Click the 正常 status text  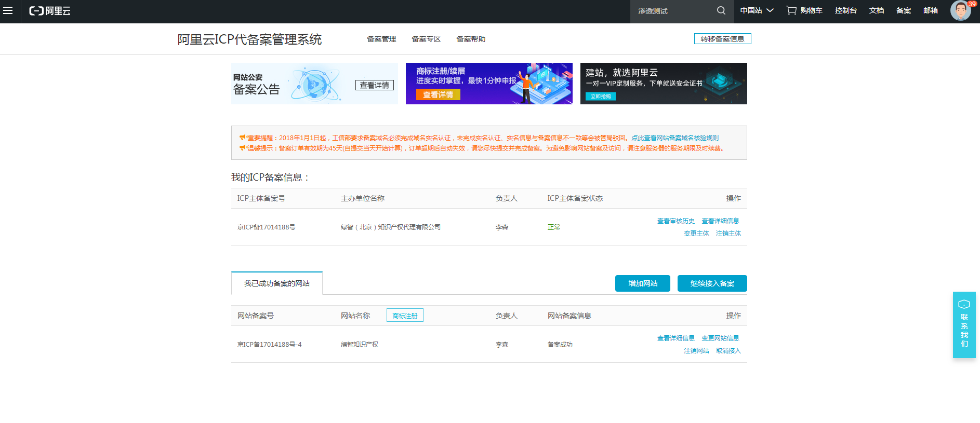pyautogui.click(x=554, y=227)
